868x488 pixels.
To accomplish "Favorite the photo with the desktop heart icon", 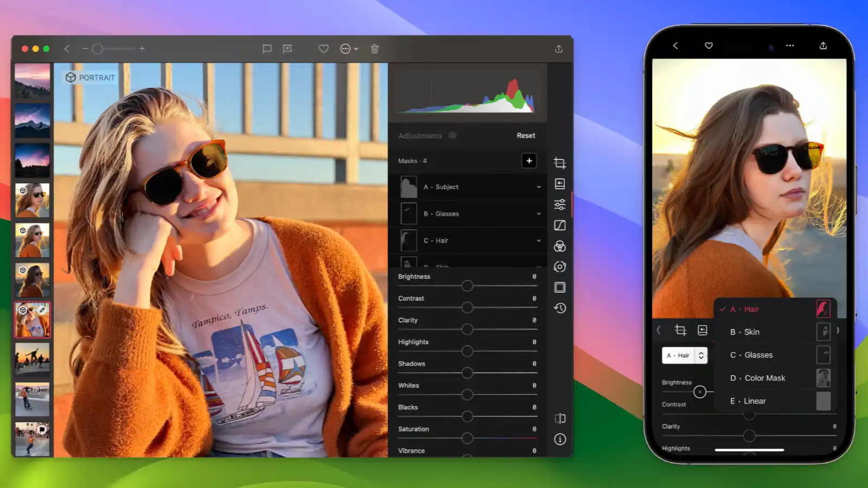I will [x=323, y=49].
